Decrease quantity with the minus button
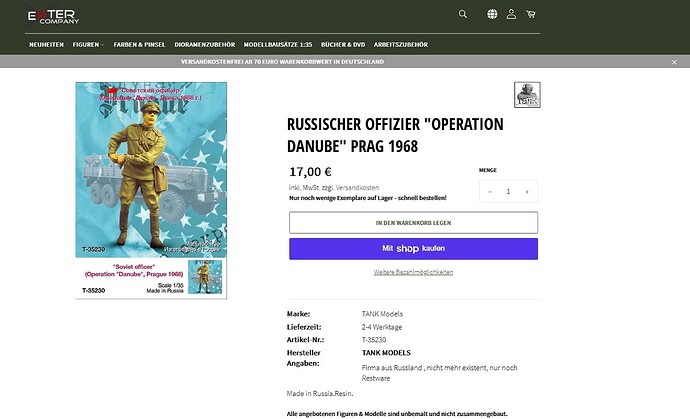Screen dimensions: 690x419 tap(490, 191)
